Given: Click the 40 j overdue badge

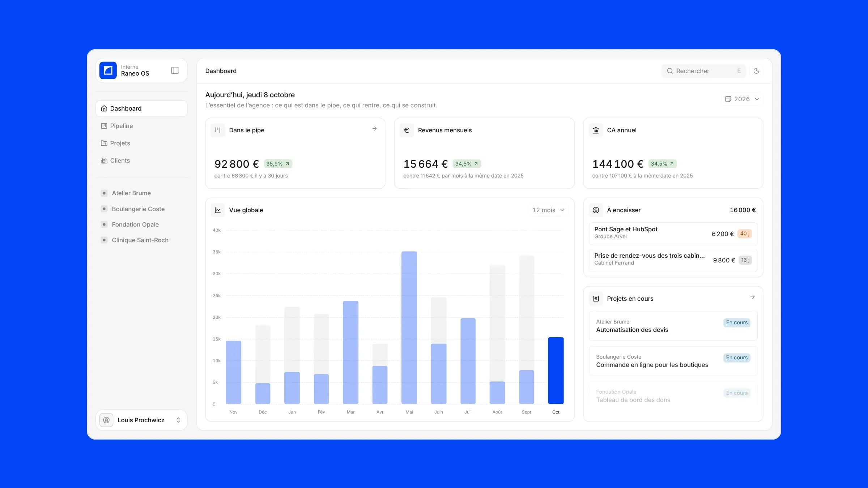Looking at the screenshot, I should click(x=745, y=234).
